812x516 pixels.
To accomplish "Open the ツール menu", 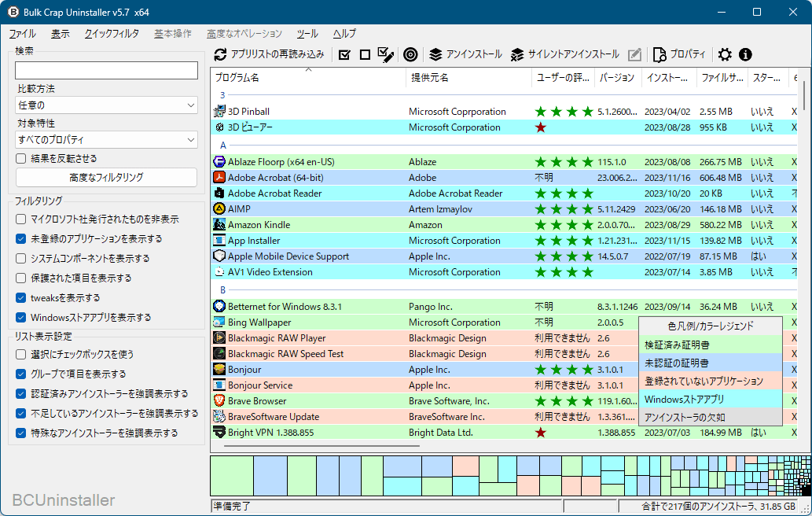I will click(307, 34).
